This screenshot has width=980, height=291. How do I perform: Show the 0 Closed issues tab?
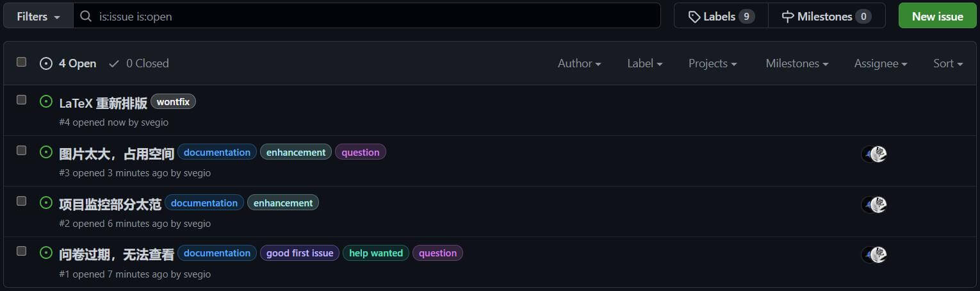pos(139,63)
